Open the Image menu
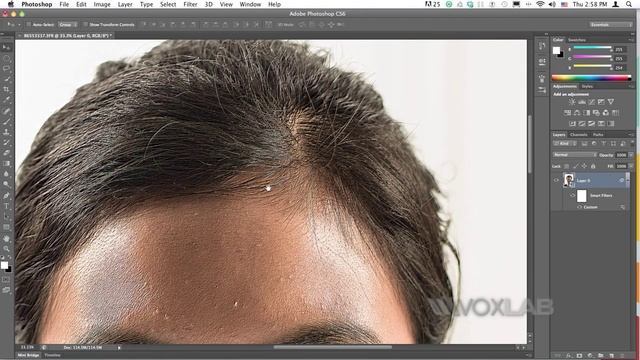The height and width of the screenshot is (360, 640). 102,4
